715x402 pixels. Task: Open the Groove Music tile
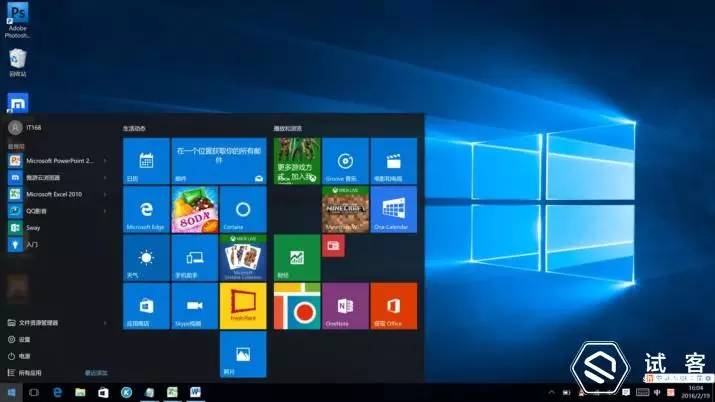click(346, 161)
